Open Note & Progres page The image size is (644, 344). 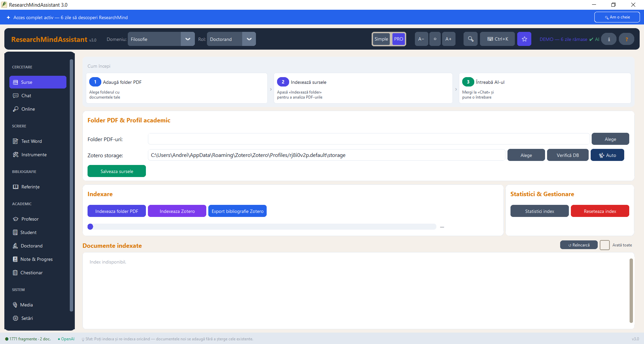point(38,259)
